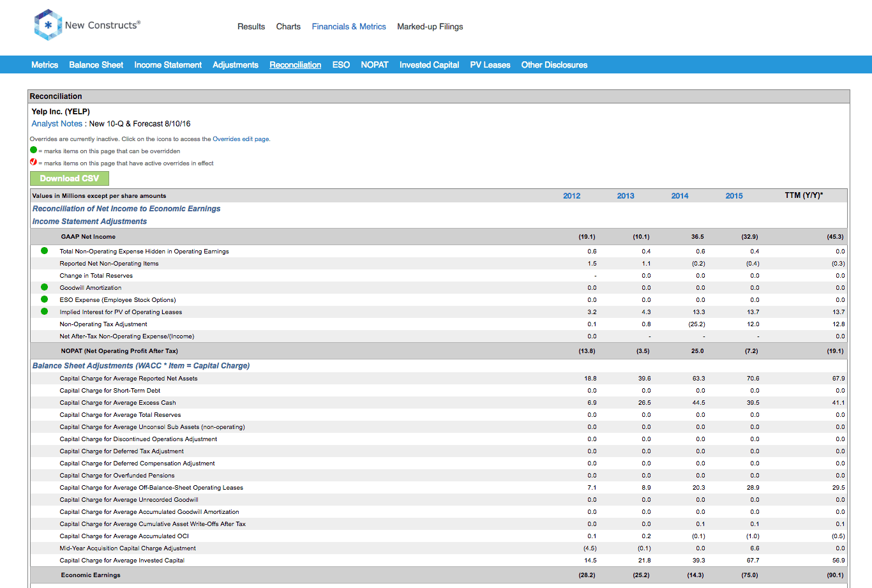The image size is (872, 588).
Task: Click Capital Charge for Average Reported Net Assets
Action: (128, 379)
